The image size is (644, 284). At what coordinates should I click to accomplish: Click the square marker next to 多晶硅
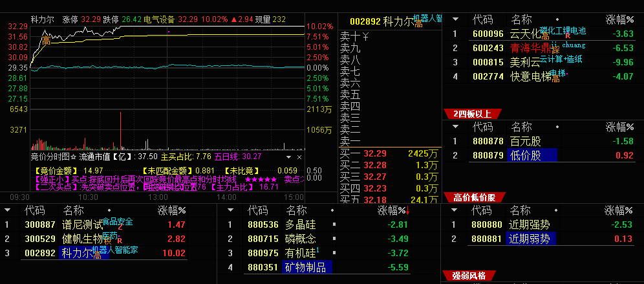pos(334,225)
